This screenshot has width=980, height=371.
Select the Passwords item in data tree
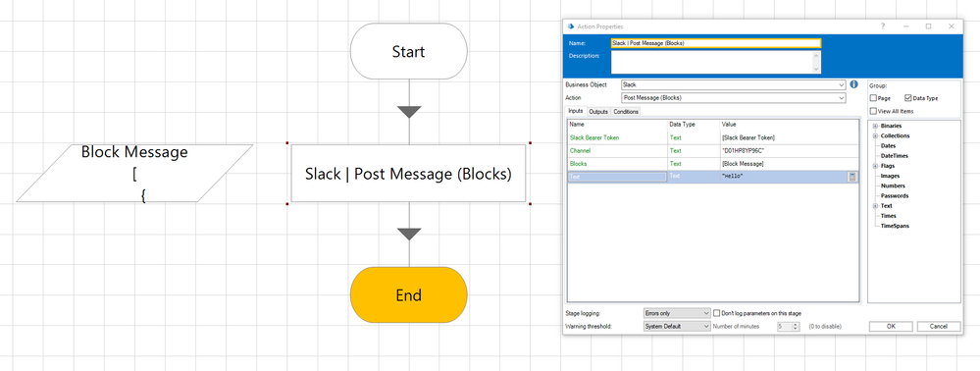click(x=895, y=196)
